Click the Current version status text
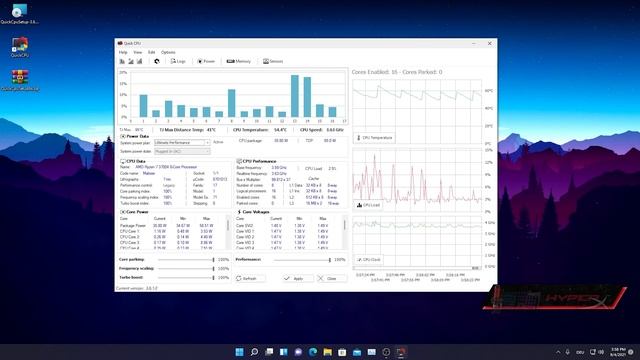Image resolution: width=640 pixels, height=360 pixels. (137, 288)
